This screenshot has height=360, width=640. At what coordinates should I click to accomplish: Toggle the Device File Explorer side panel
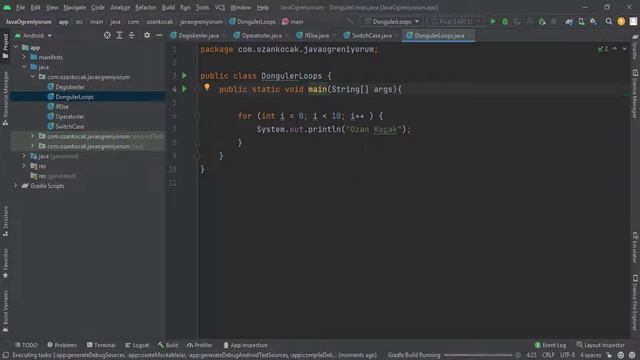point(635,303)
